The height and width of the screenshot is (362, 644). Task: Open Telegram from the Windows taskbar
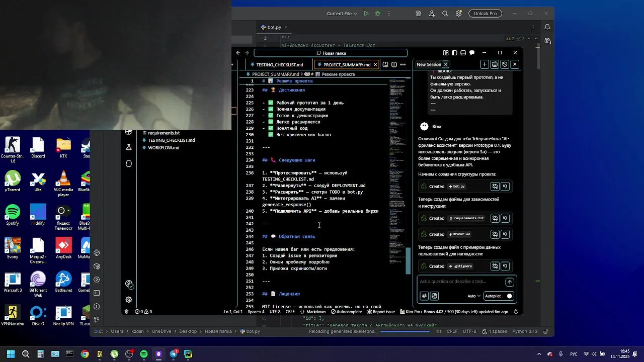174,354
